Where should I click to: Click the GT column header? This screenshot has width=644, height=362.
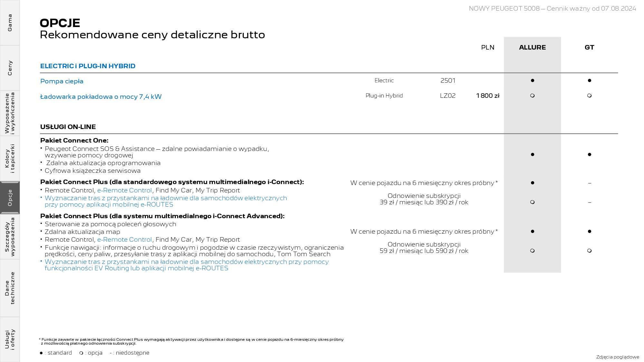(589, 47)
